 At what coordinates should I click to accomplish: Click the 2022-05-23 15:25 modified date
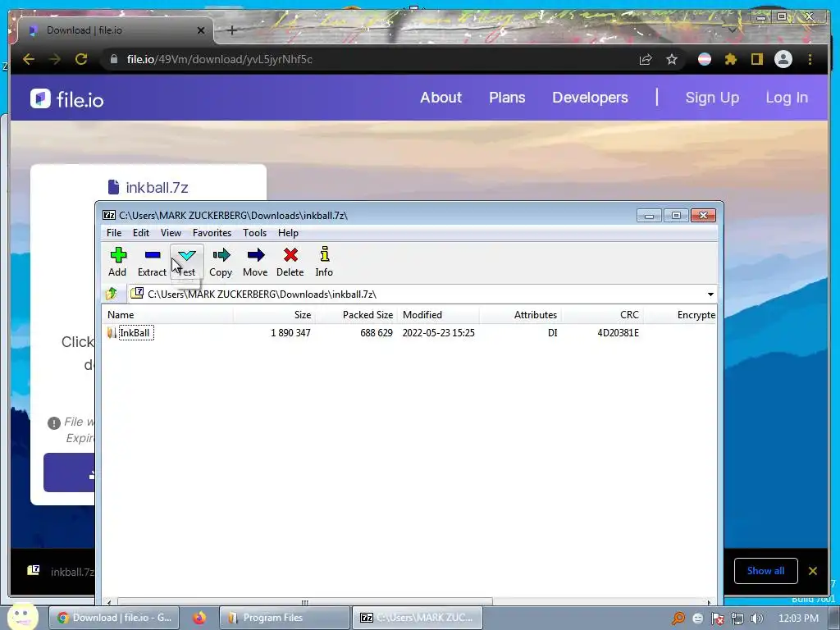click(x=438, y=333)
